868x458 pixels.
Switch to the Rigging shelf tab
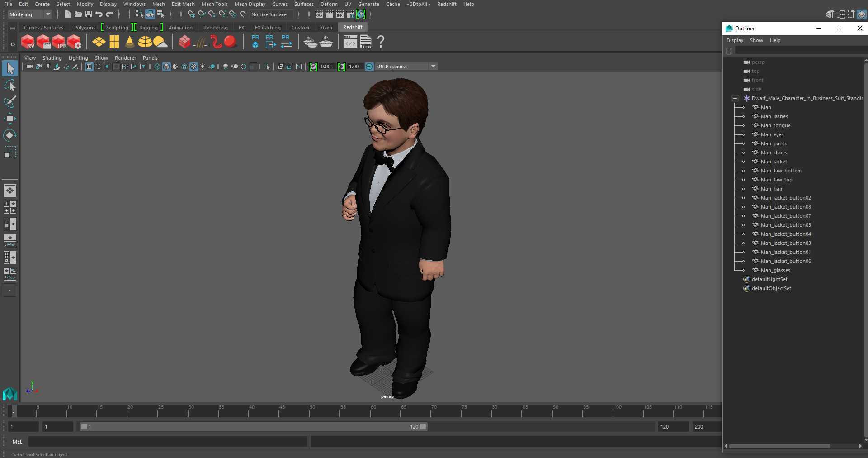pos(148,28)
